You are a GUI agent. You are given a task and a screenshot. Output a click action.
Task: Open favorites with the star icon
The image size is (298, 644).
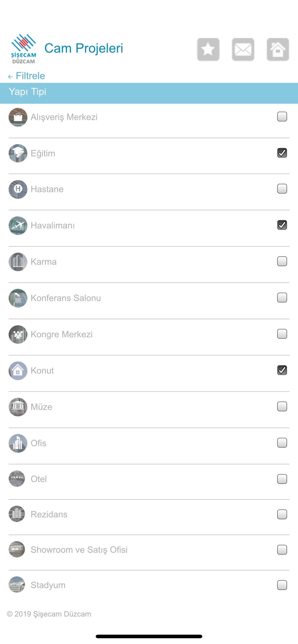click(208, 50)
